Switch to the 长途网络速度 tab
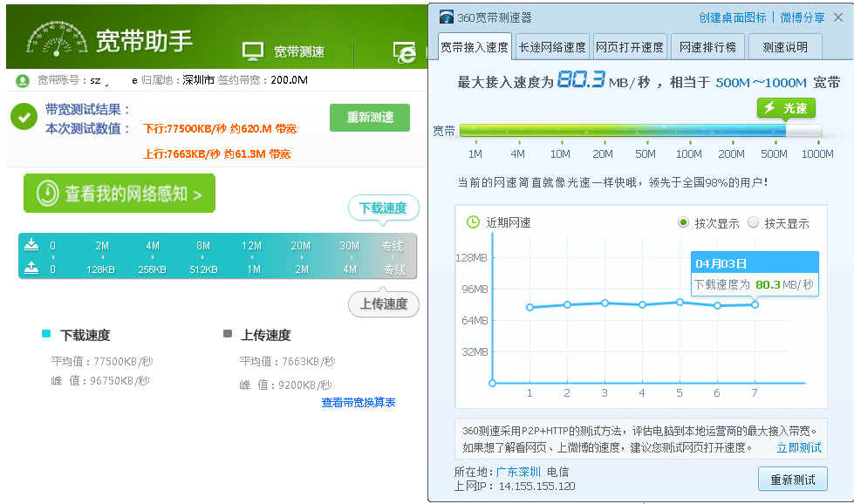The image size is (854, 504). 551,47
